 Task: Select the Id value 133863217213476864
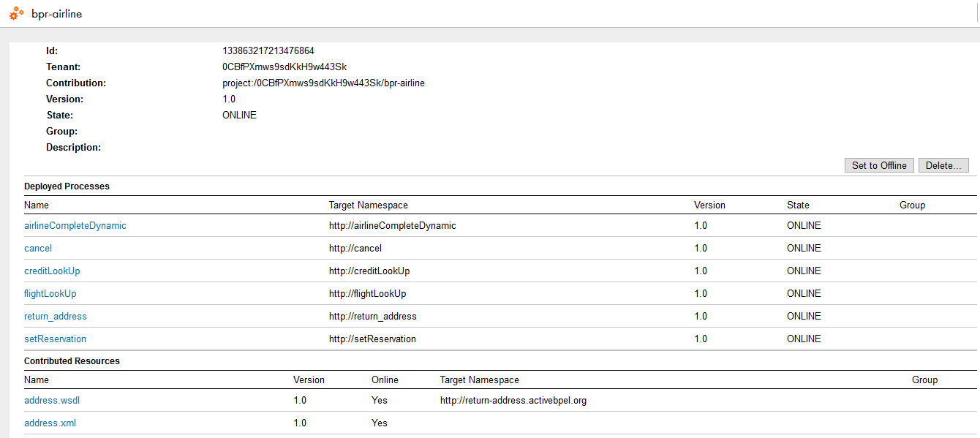point(268,51)
